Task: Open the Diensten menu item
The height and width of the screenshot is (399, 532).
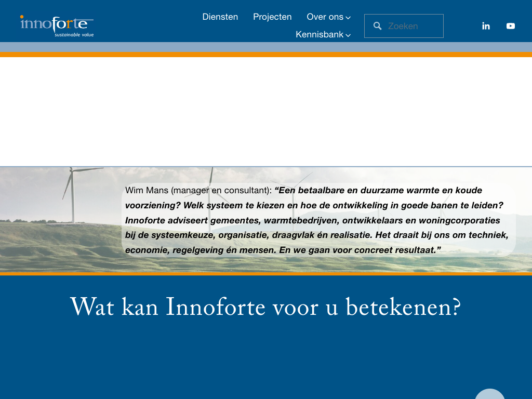Action: coord(220,17)
